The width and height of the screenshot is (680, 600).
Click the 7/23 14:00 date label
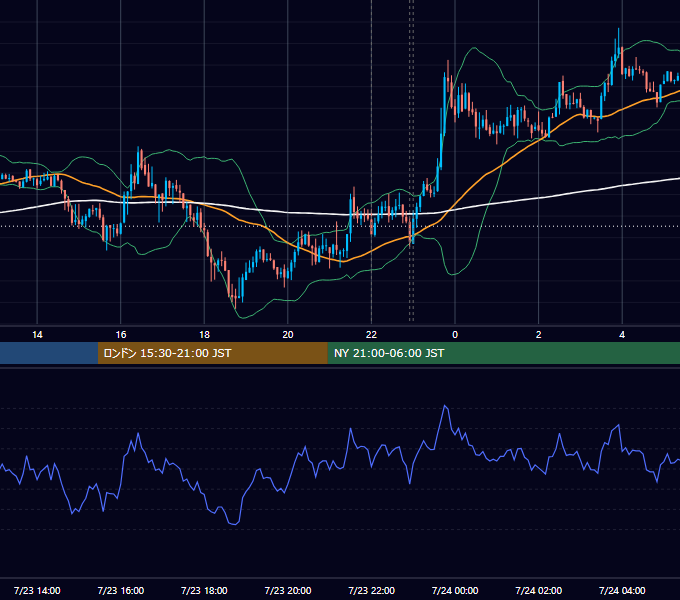[x=37, y=590]
